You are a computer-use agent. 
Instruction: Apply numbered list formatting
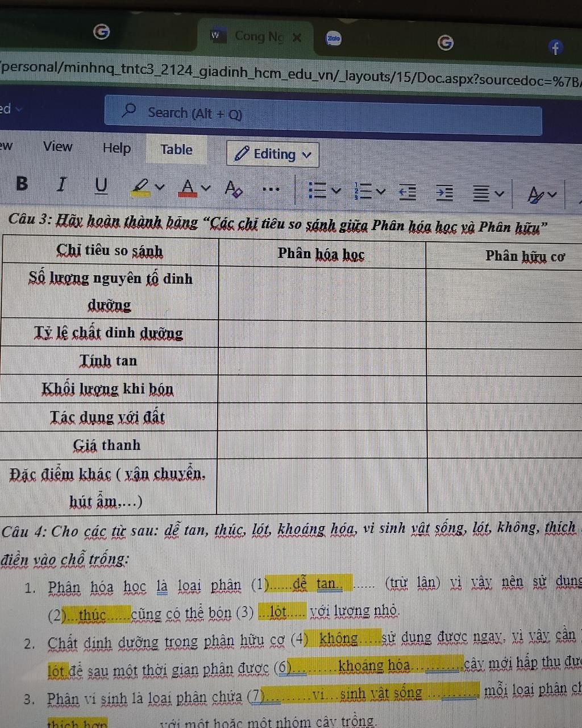point(362,191)
